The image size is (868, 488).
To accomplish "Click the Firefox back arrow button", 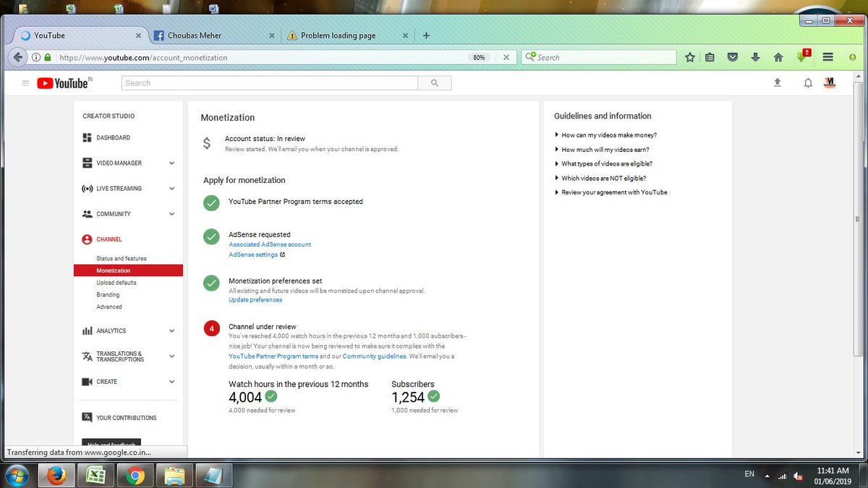I will [18, 57].
